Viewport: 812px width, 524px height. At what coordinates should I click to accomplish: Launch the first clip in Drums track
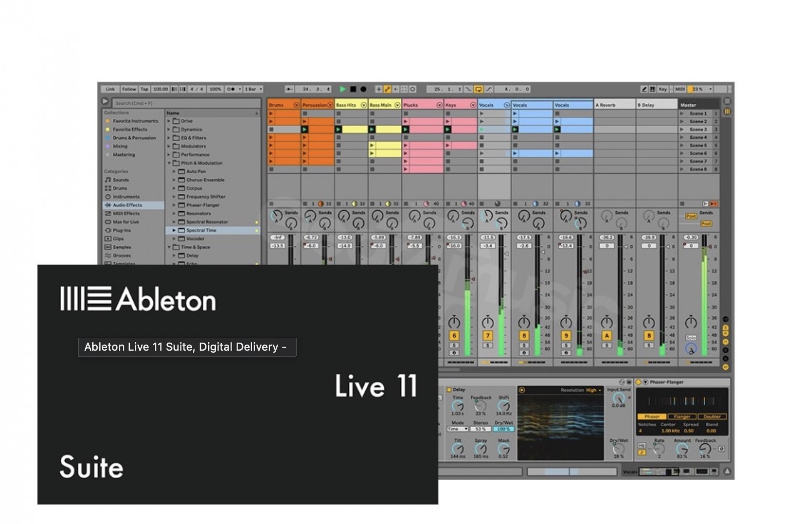coord(271,114)
